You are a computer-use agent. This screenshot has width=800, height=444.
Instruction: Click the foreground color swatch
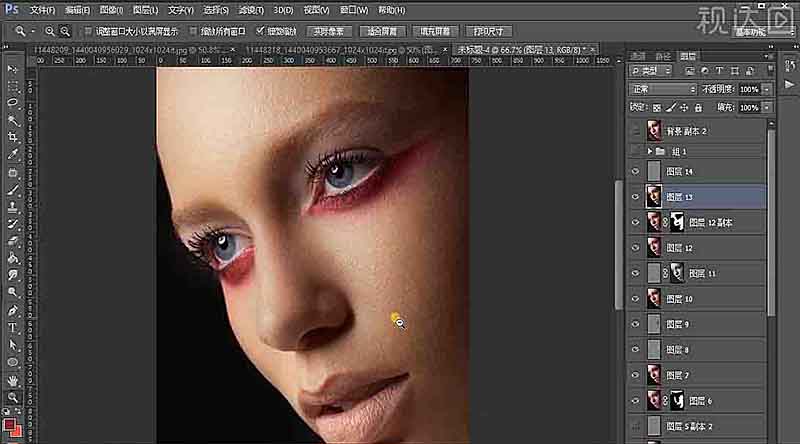point(10,425)
